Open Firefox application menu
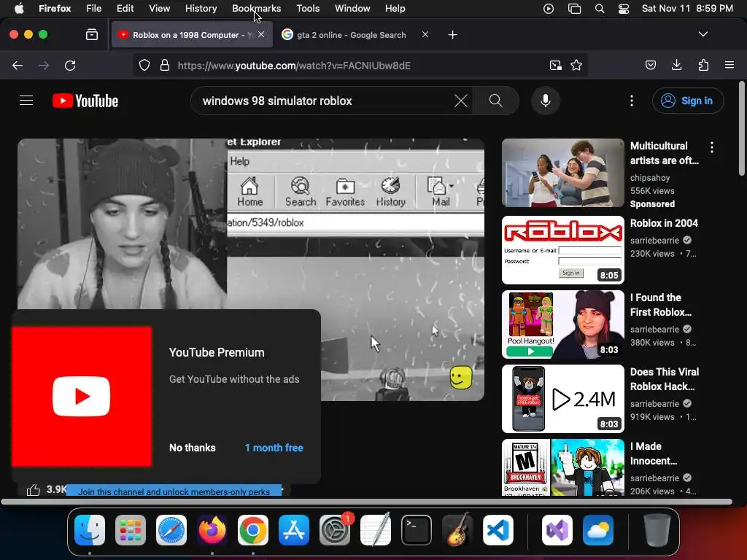 (729, 65)
